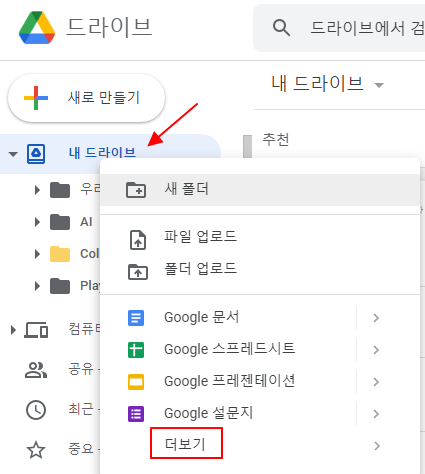Image resolution: width=425 pixels, height=474 pixels.
Task: Choose 더보기 from the menu
Action: (x=260, y=446)
